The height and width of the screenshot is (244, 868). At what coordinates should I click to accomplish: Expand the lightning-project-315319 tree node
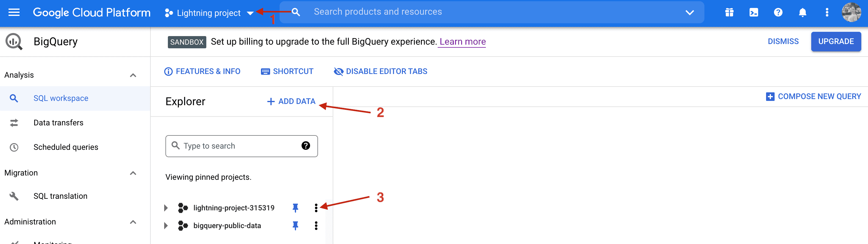[165, 208]
